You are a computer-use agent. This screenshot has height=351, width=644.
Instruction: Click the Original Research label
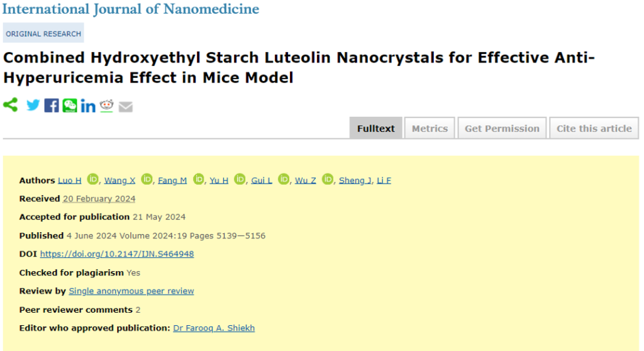[43, 33]
